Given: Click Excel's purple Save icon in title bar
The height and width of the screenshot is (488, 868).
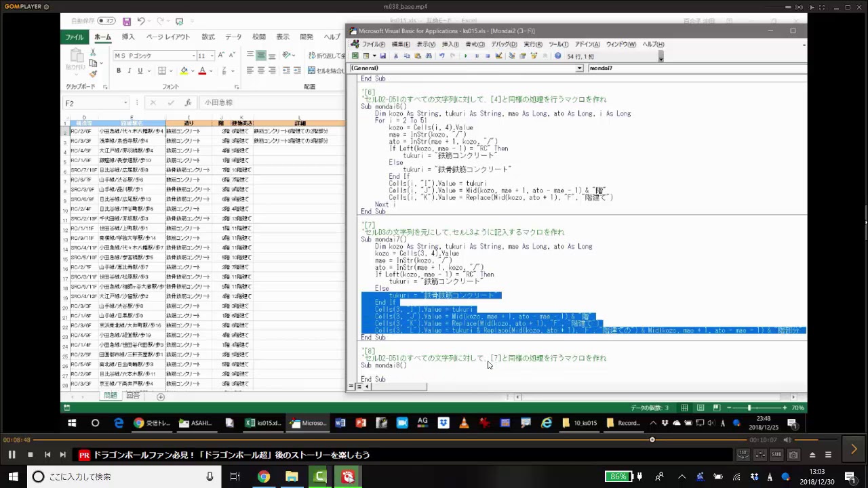Looking at the screenshot, I should click(127, 22).
